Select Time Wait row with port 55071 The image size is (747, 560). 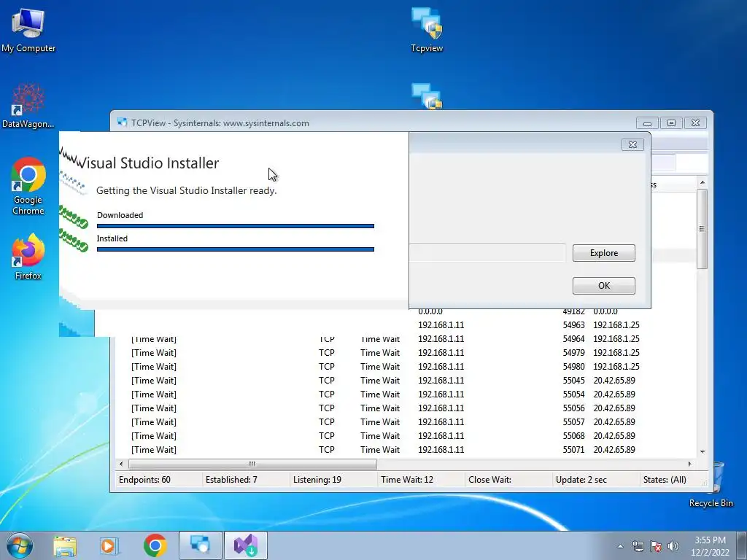coord(406,449)
